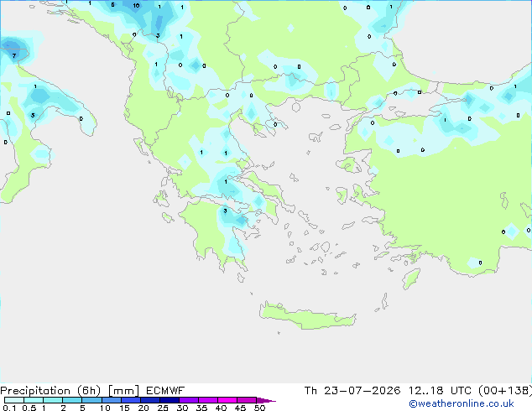This screenshot has height=411, width=532.
Task: Click the 30 mm purple legend swatch
Action: pyautogui.click(x=189, y=400)
